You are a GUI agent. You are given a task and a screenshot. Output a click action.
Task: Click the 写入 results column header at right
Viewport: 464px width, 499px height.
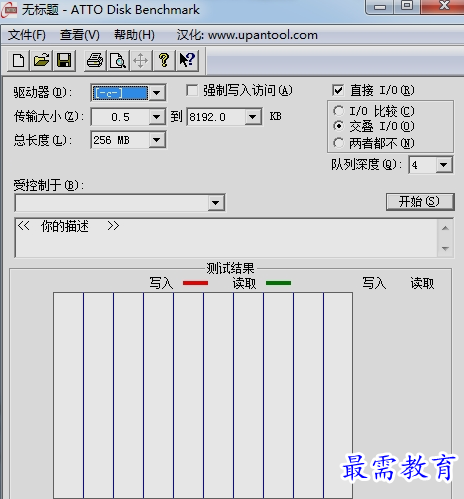374,283
